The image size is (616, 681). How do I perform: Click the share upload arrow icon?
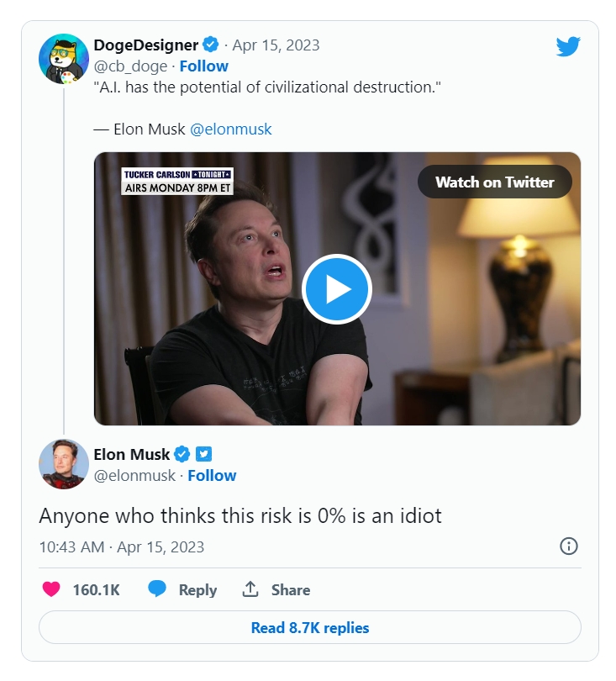(x=250, y=589)
